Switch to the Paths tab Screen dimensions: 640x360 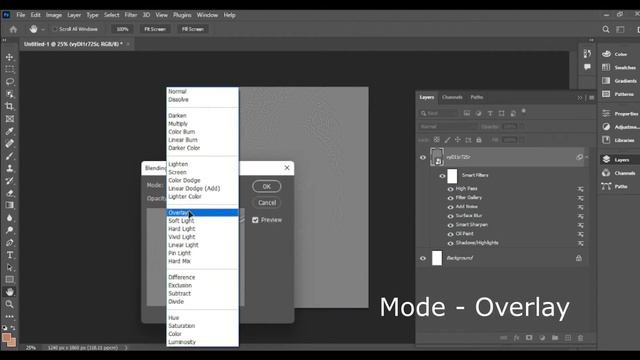pos(476,97)
